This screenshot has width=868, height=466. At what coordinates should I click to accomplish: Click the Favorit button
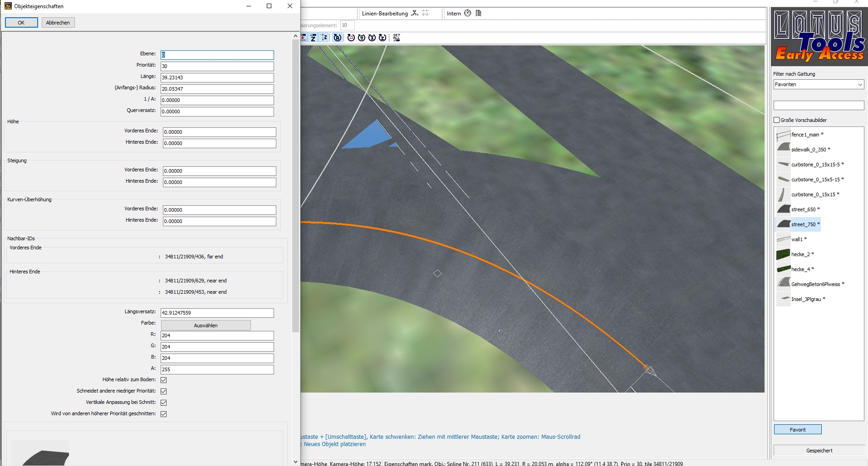[x=798, y=430]
